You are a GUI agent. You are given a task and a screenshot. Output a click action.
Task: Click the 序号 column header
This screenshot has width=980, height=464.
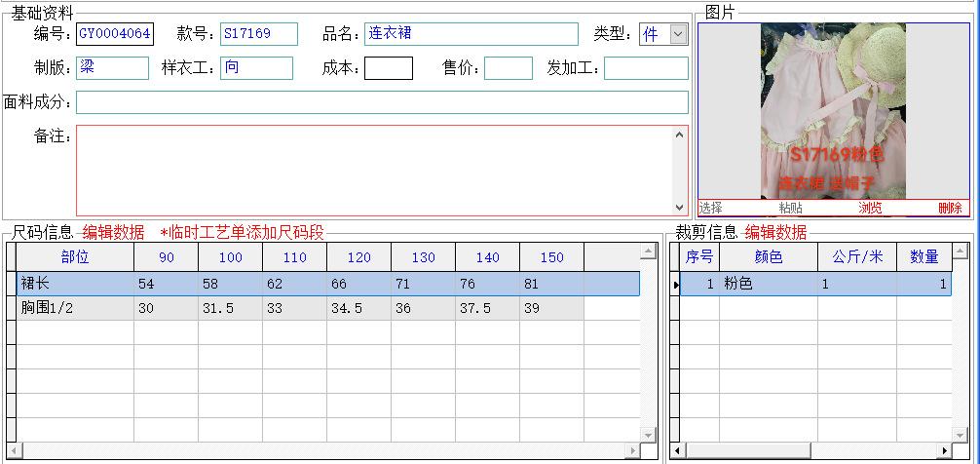[x=699, y=257]
